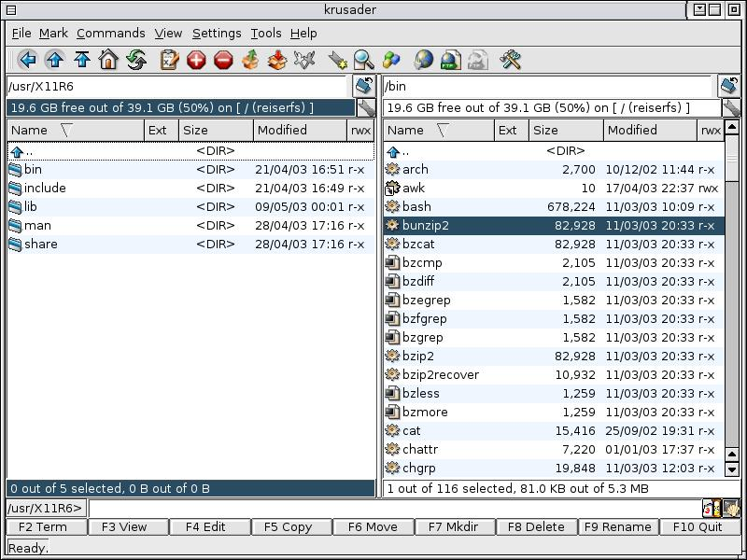Open the left panel bookmarks folder button
747x560 pixels.
[x=364, y=87]
